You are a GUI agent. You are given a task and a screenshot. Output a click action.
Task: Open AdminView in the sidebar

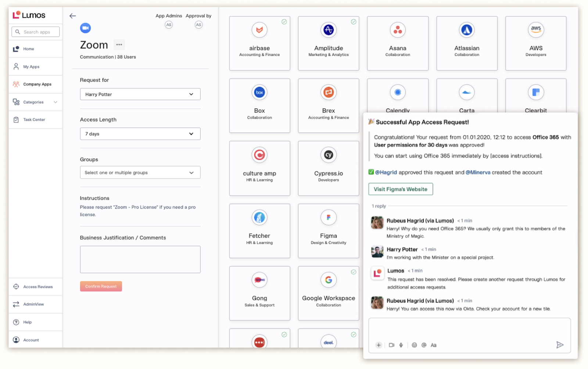tap(35, 304)
